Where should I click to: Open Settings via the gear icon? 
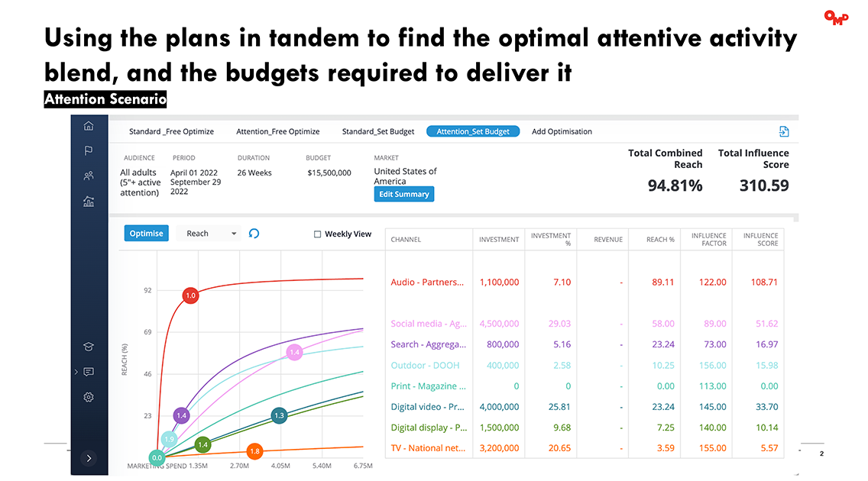pos(88,397)
